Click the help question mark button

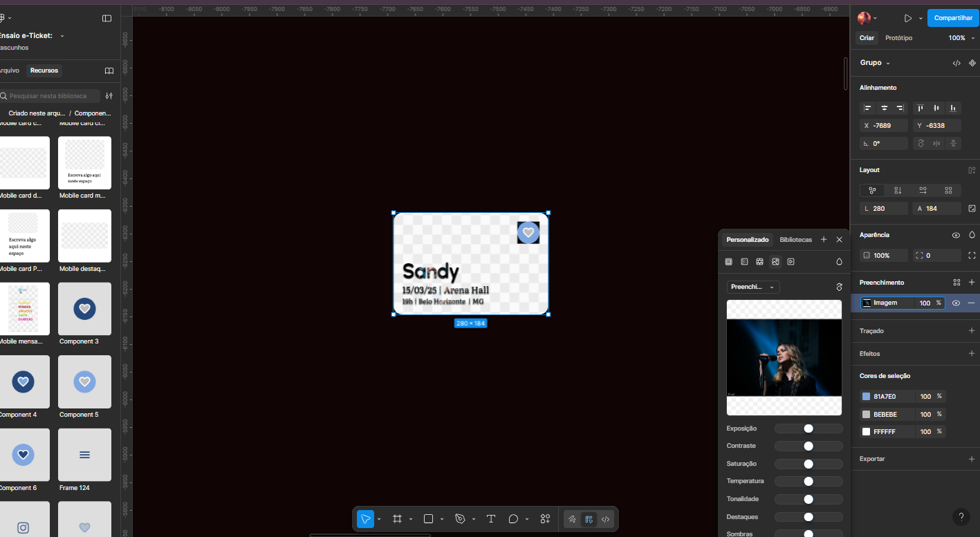click(961, 517)
